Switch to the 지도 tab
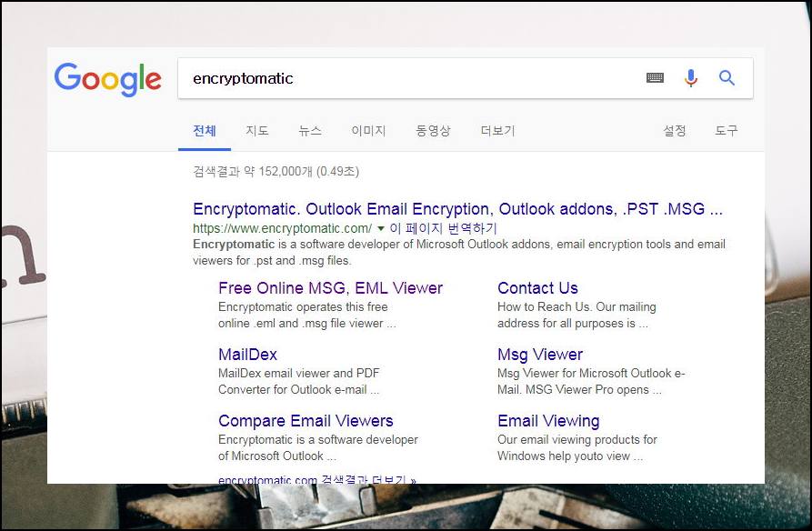The height and width of the screenshot is (531, 812). [x=257, y=131]
